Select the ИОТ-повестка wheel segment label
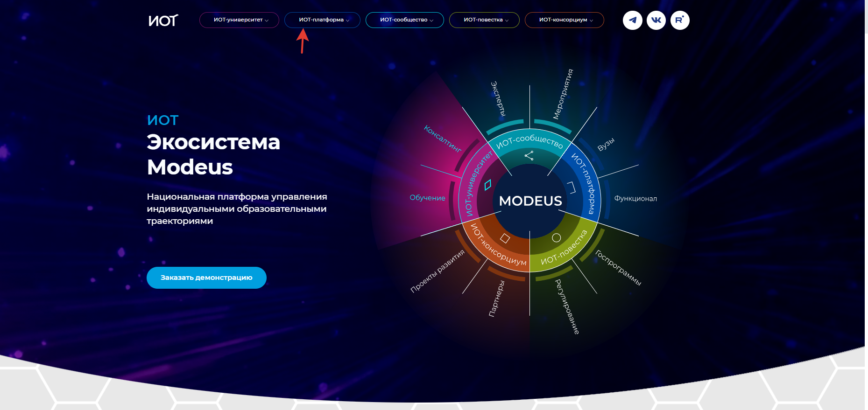Screen dimensions: 868x410 [x=564, y=247]
